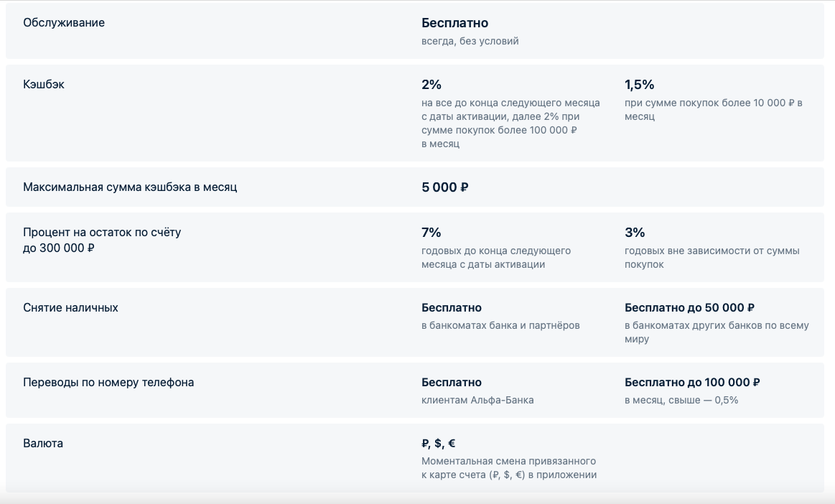Click "Бесплатно до 50 000 ₽" withdrawal limit
The image size is (835, 504).
click(689, 308)
